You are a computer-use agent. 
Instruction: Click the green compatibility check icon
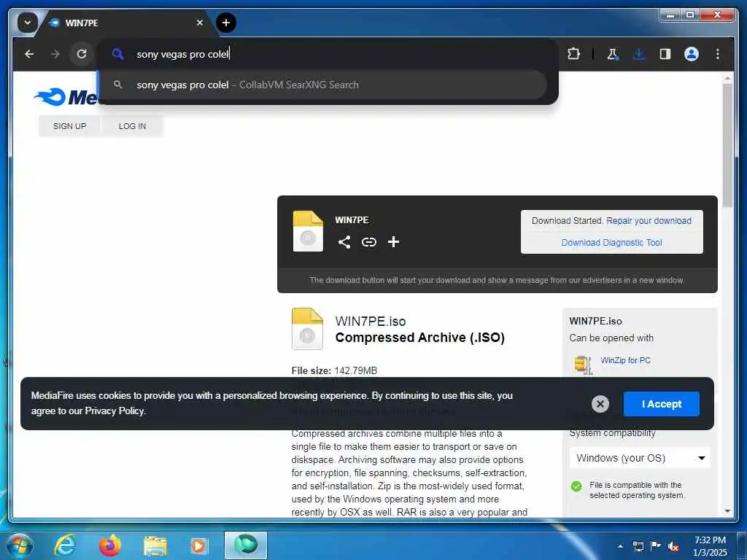click(576, 486)
